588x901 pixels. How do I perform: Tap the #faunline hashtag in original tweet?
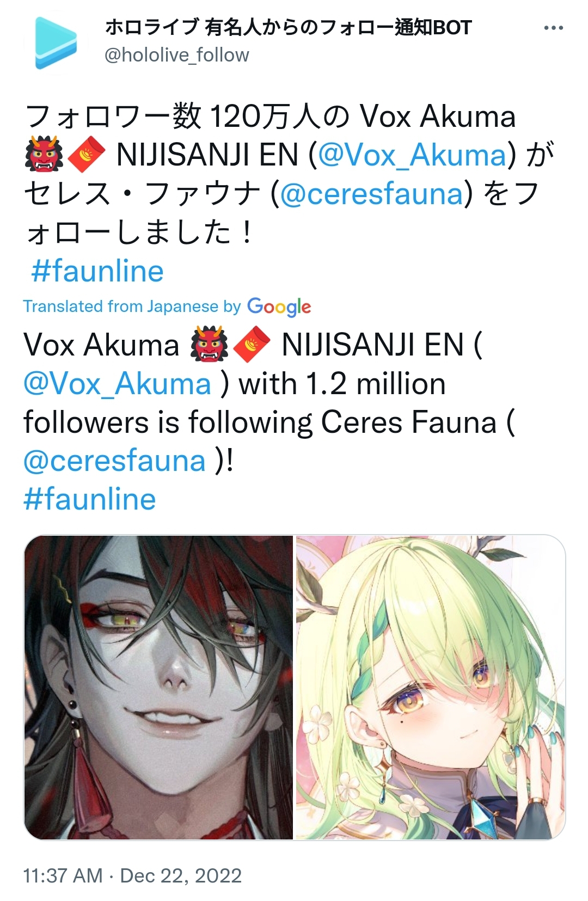pyautogui.click(x=97, y=271)
